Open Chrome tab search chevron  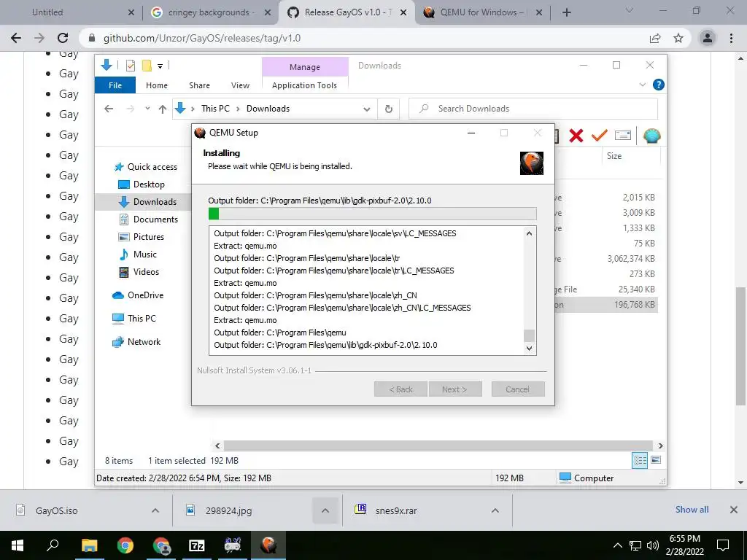coord(630,10)
